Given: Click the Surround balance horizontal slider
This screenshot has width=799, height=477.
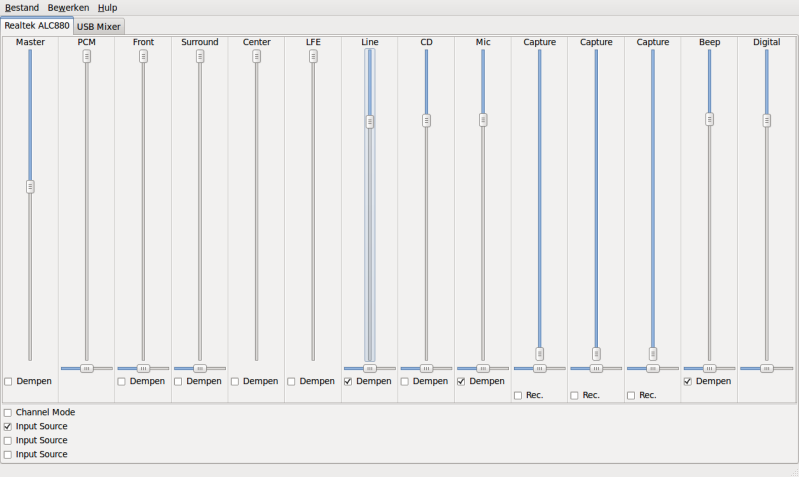Looking at the screenshot, I should pyautogui.click(x=199, y=368).
